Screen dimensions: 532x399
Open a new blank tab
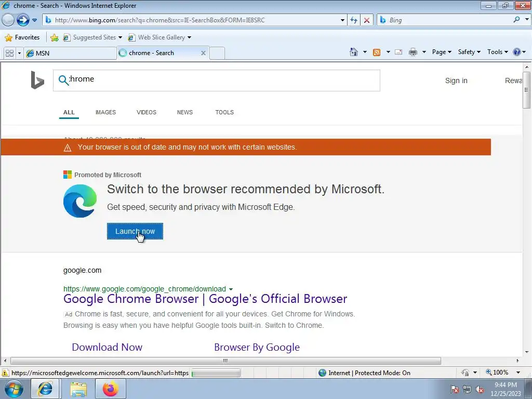[217, 54]
